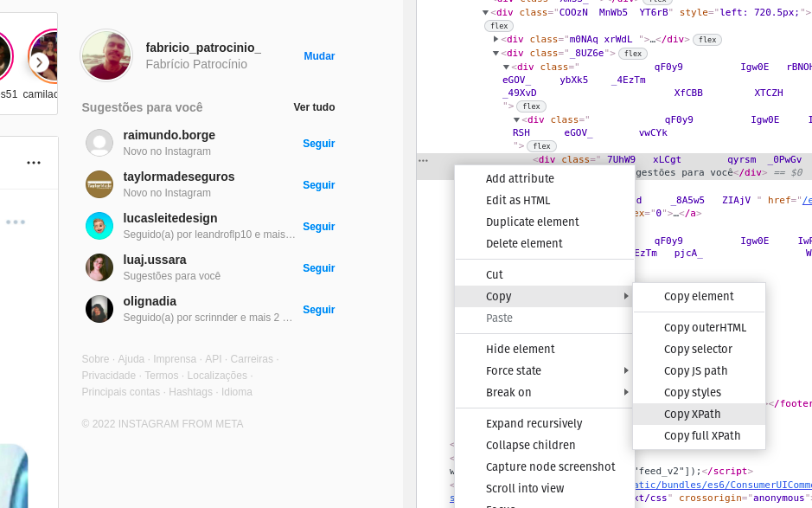Viewport: 812px width, 508px height.
Task: Click taylormadeseguros avatar logo
Action: tap(99, 184)
